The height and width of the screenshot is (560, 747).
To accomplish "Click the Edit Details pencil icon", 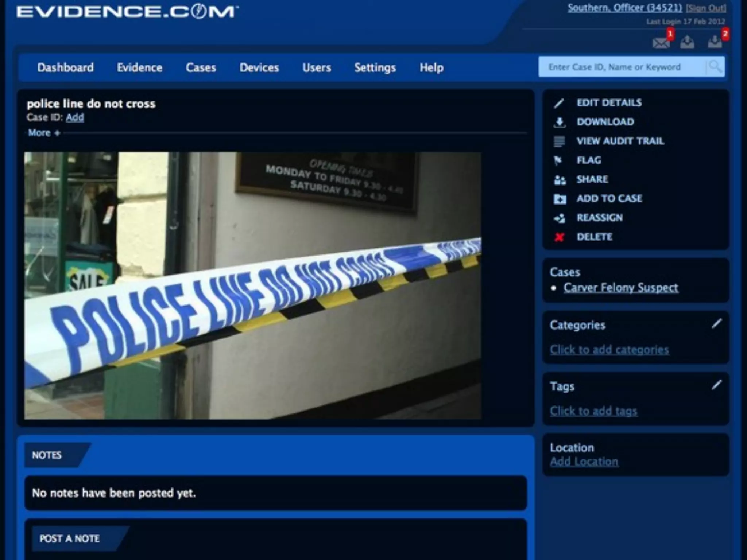I will pos(559,103).
